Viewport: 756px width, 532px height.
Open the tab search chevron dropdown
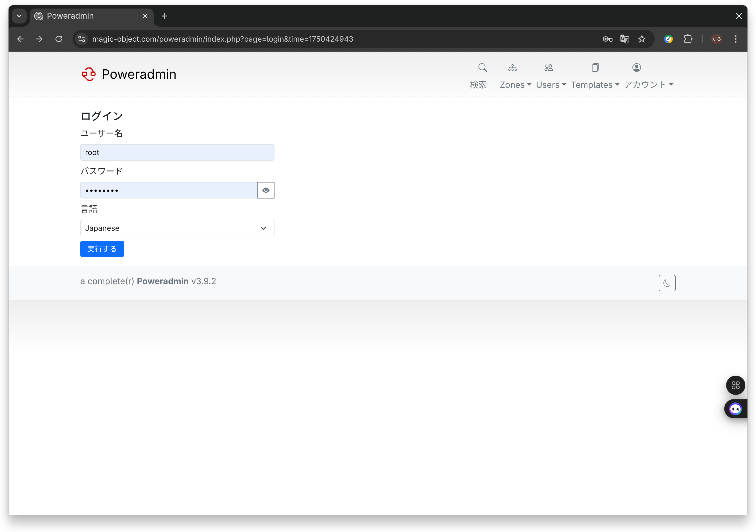pyautogui.click(x=19, y=16)
